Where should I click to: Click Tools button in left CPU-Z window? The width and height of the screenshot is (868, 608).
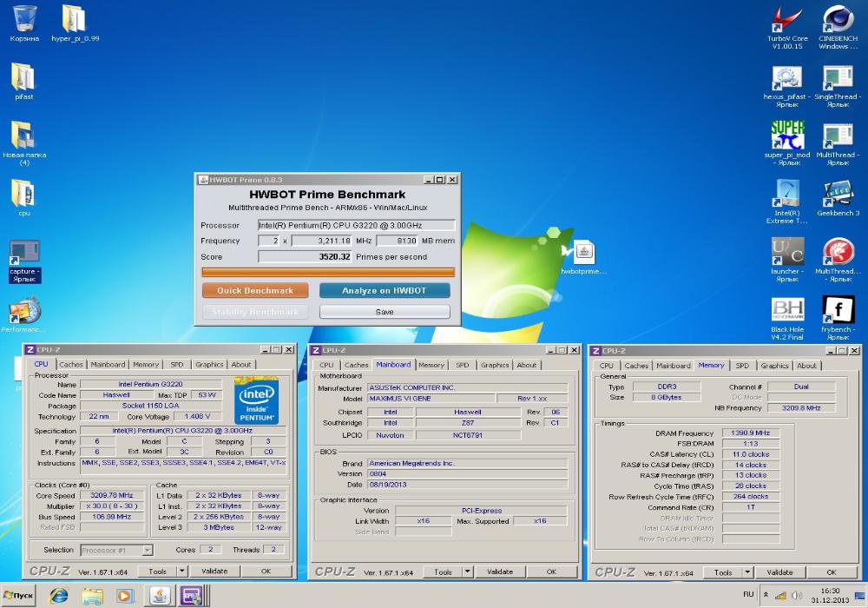pyautogui.click(x=157, y=571)
